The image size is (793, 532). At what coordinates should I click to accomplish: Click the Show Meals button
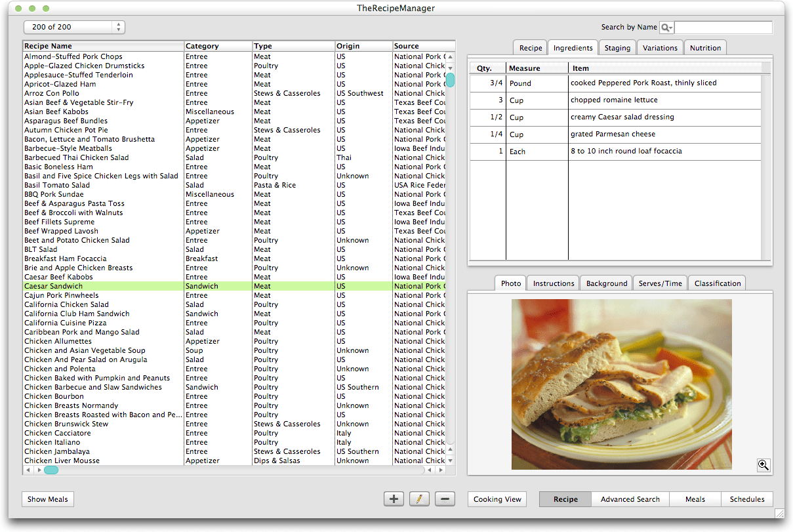click(x=48, y=499)
